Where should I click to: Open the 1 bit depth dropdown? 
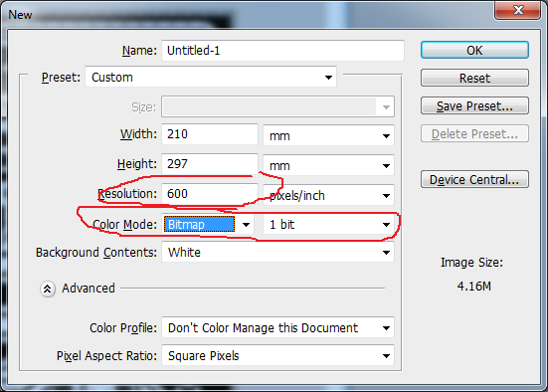click(x=328, y=224)
